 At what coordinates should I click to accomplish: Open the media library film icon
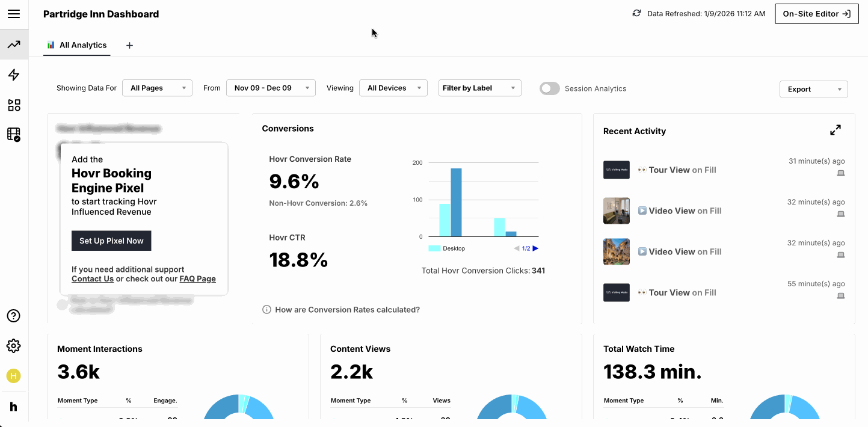tap(14, 134)
